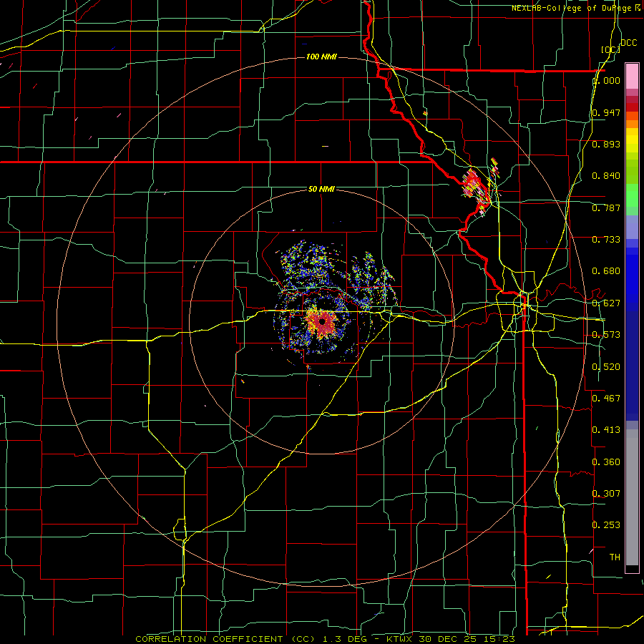Click the 0.307 legend value
Image resolution: width=644 pixels, height=644 pixels.
(606, 493)
